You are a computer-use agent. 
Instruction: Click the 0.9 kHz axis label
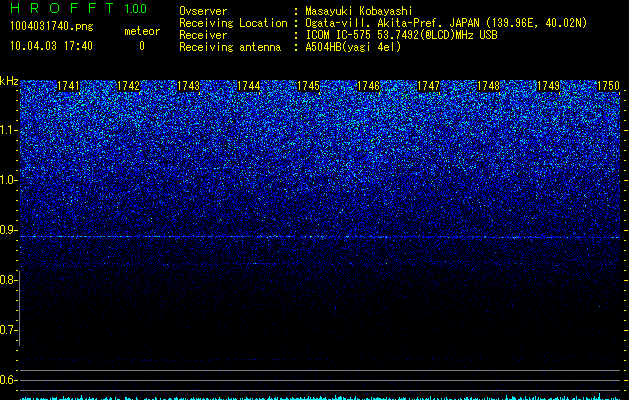(7, 230)
